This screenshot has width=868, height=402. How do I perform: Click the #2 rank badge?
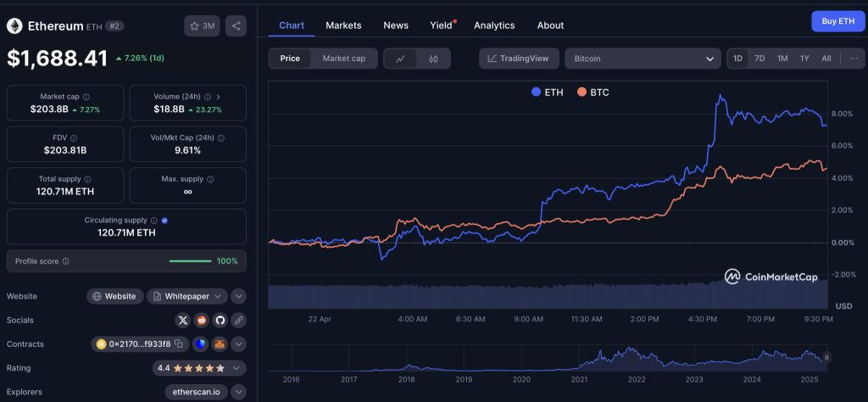(x=114, y=26)
